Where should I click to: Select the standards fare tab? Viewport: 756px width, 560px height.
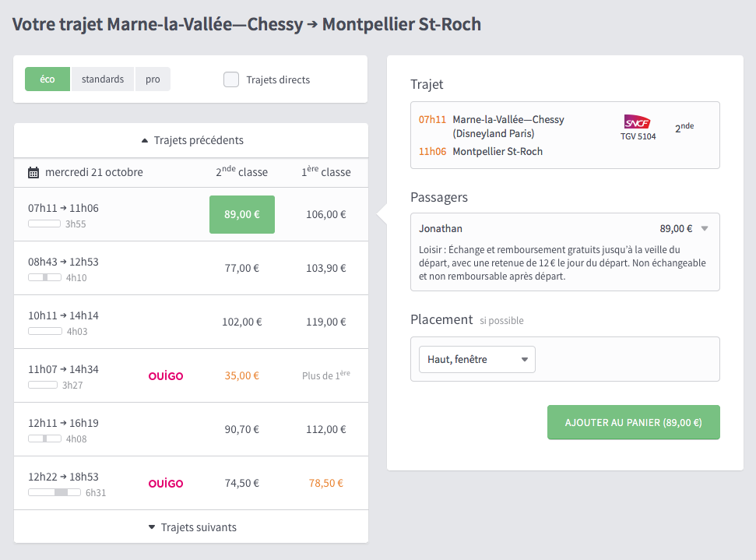coord(103,79)
